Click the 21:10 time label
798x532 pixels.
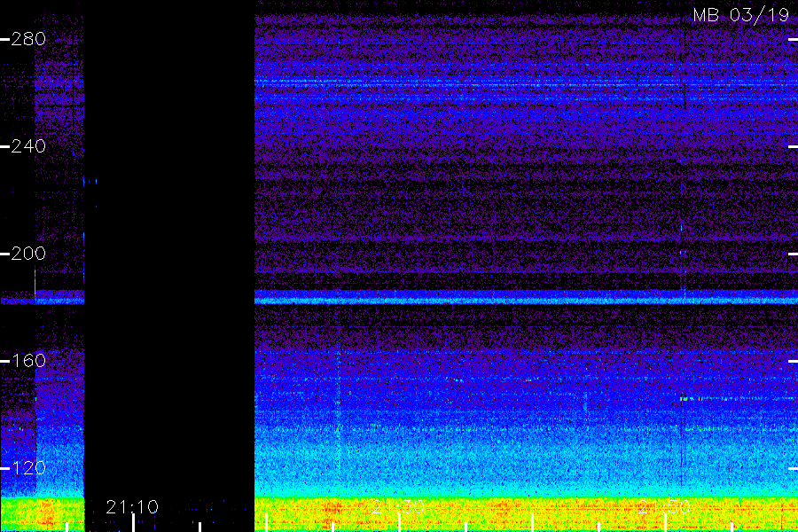[x=132, y=507]
